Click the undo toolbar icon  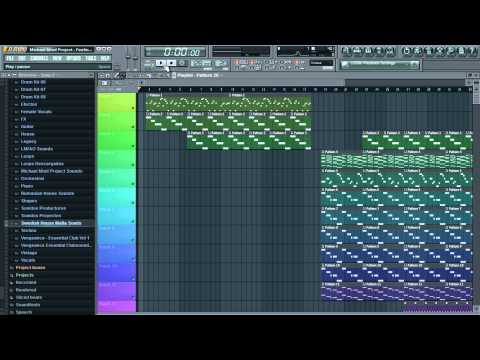pos(406,51)
